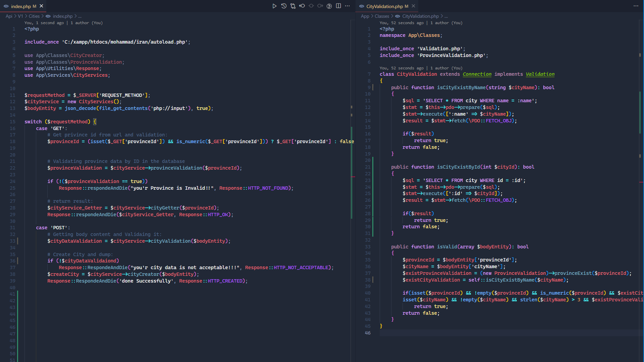
Task: Click the Connection class name link
Action: pyautogui.click(x=477, y=74)
